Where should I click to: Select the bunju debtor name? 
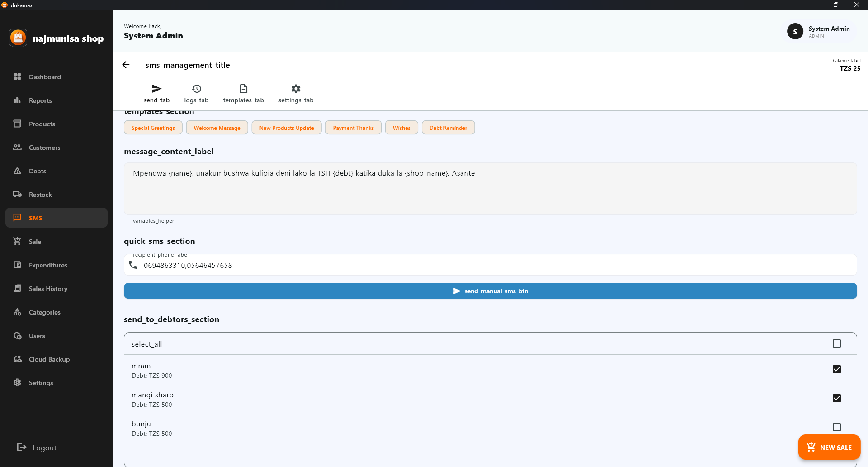(x=141, y=424)
